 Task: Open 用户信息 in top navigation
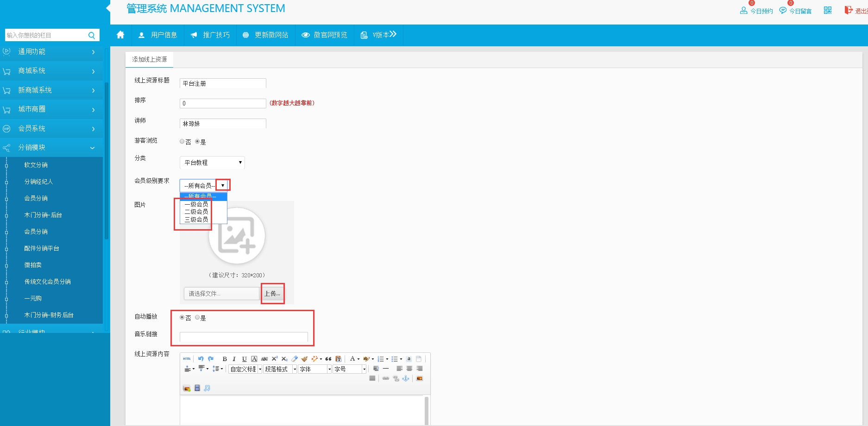tap(158, 35)
